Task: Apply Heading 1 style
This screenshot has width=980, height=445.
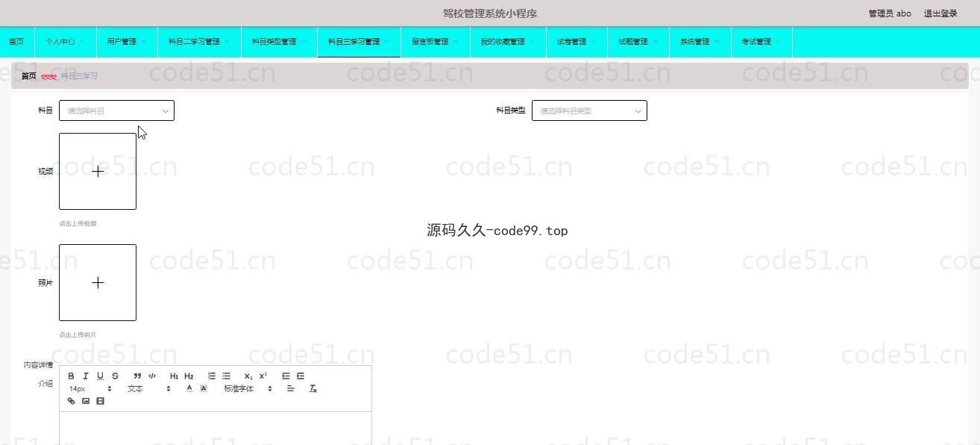Action: (174, 376)
